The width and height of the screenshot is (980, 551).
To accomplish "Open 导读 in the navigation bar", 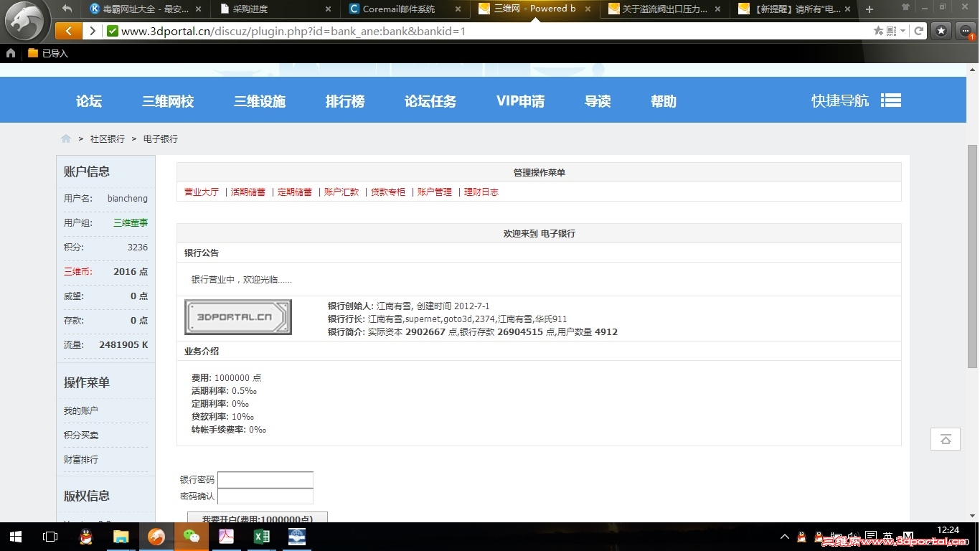I will (598, 101).
